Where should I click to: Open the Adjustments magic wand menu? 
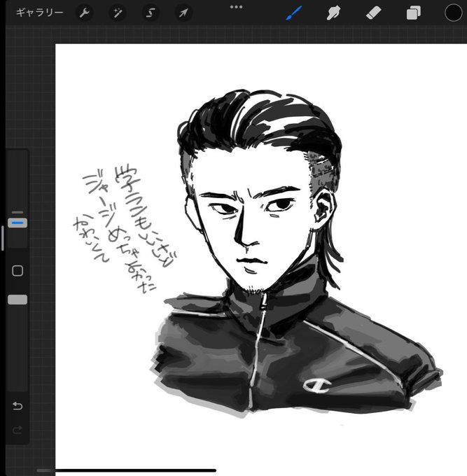[x=118, y=13]
